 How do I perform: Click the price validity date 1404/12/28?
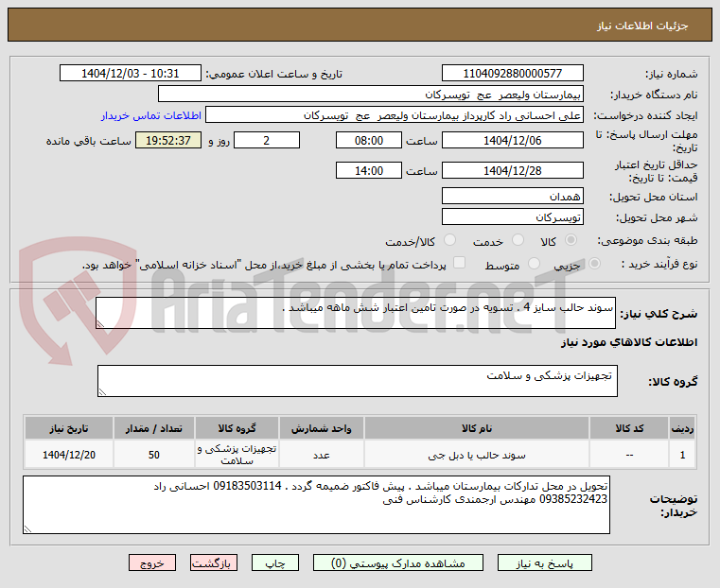pyautogui.click(x=513, y=170)
